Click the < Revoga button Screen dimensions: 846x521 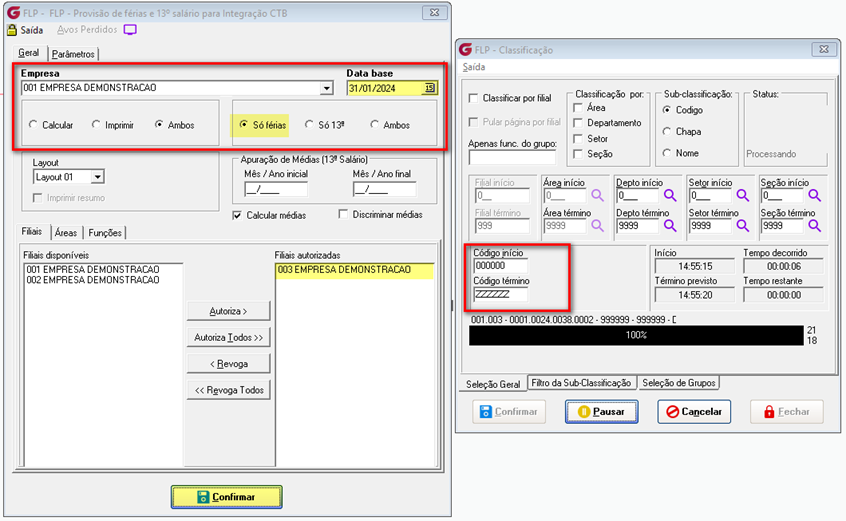pyautogui.click(x=228, y=364)
